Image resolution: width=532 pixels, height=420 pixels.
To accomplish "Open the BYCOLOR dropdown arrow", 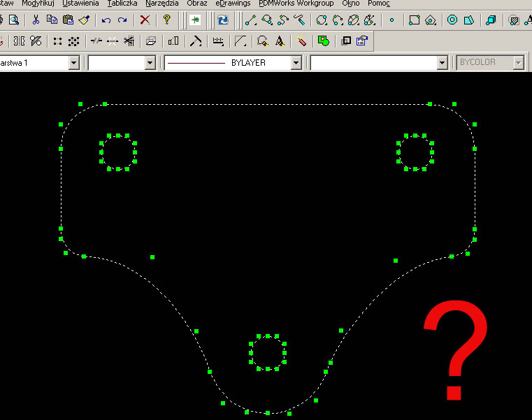I will [518, 63].
